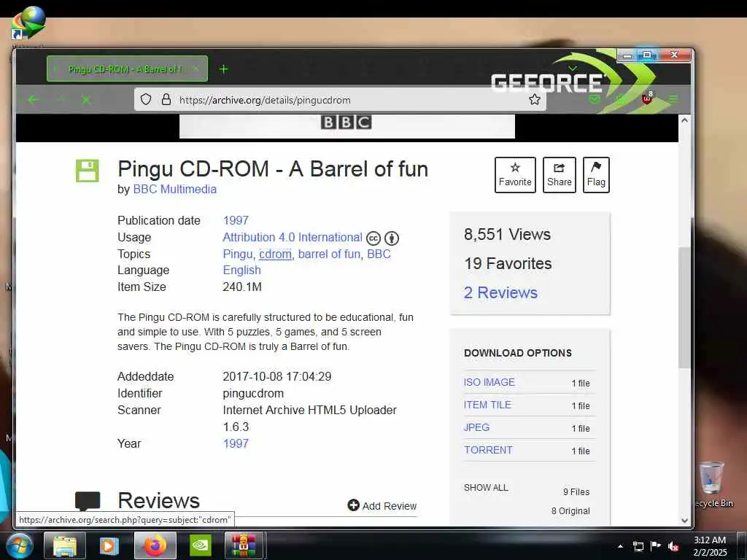Viewport: 747px width, 560px height.
Task: Click the Pocket save icon in the toolbar
Action: pos(594,99)
